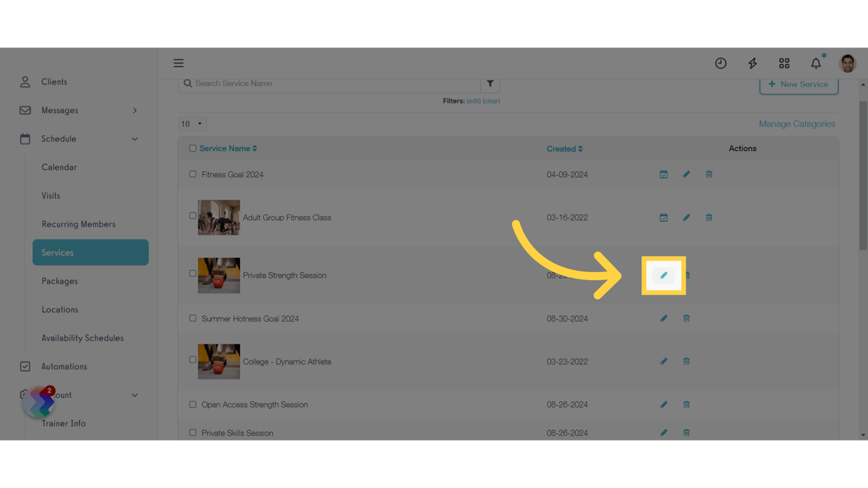
Task: Open Visits in the sidebar
Action: pos(51,196)
